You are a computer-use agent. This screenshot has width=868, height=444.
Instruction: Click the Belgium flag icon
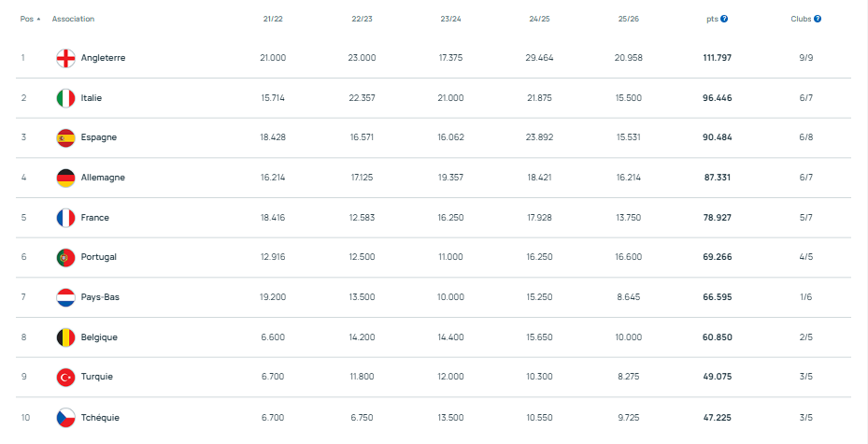point(65,337)
